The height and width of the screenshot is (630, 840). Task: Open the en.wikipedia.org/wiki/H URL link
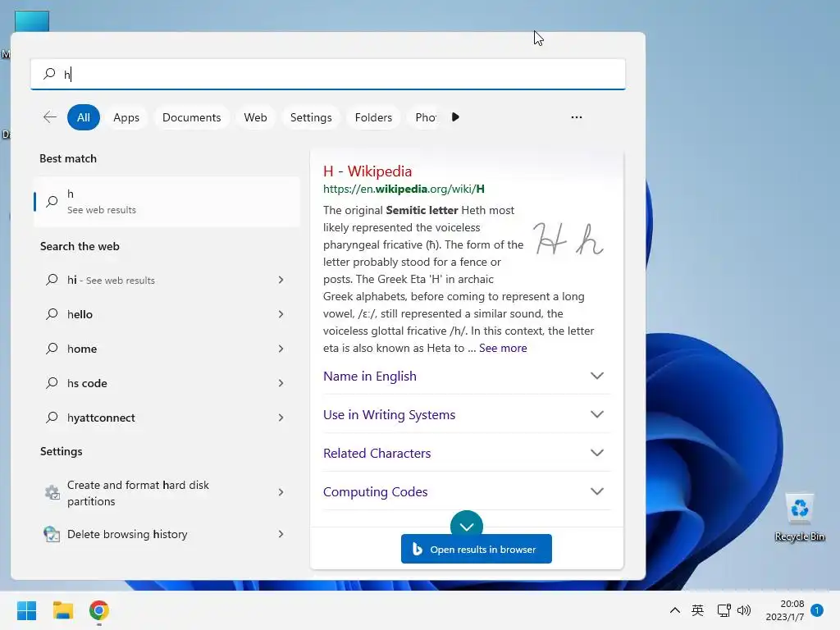(404, 189)
